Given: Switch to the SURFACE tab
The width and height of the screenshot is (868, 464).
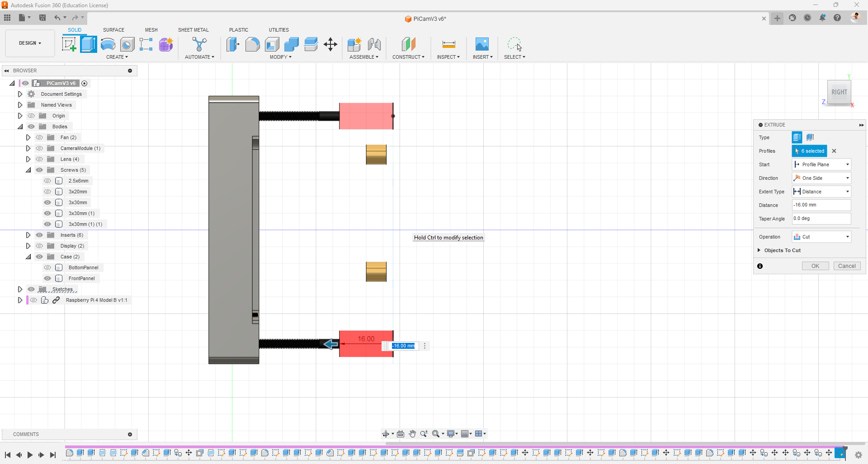Looking at the screenshot, I should (113, 30).
